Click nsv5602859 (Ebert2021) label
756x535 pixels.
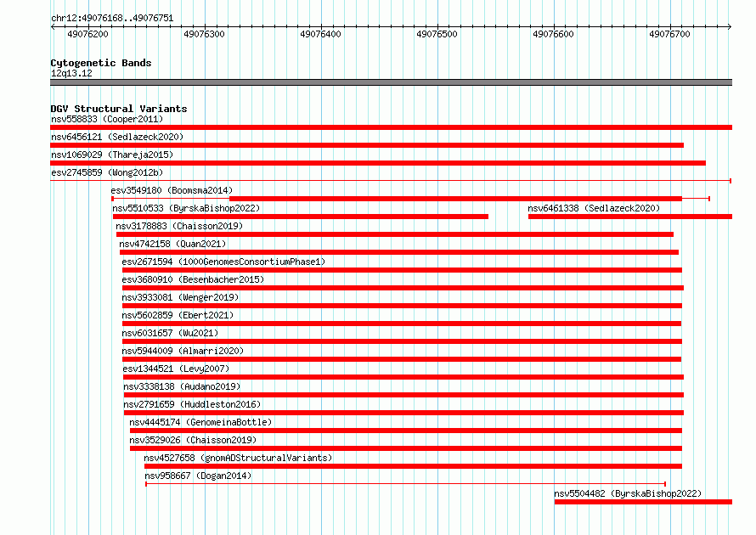[178, 315]
